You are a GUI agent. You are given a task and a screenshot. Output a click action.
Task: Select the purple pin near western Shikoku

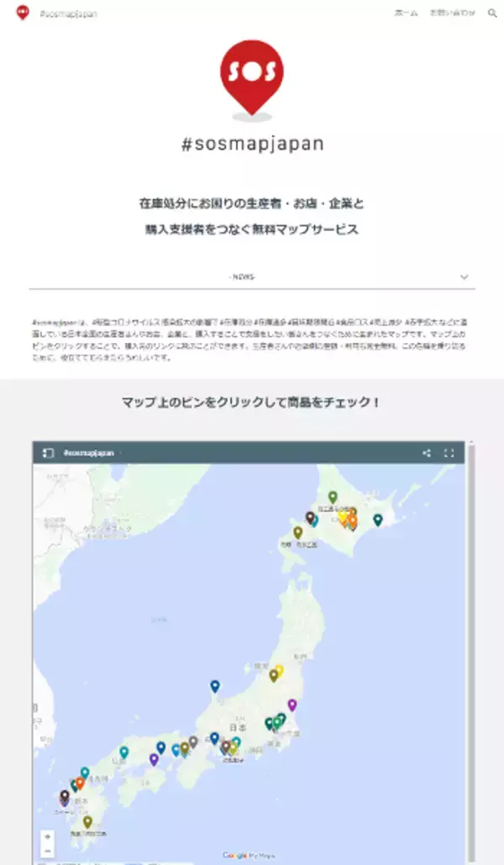pos(154,760)
